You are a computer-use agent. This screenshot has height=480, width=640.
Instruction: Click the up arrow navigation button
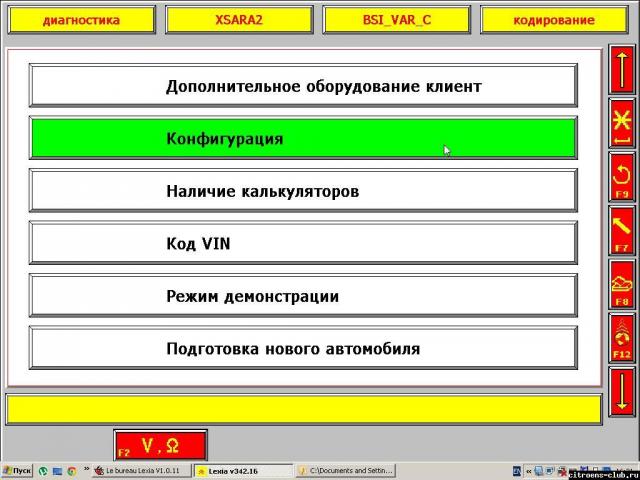(x=622, y=70)
